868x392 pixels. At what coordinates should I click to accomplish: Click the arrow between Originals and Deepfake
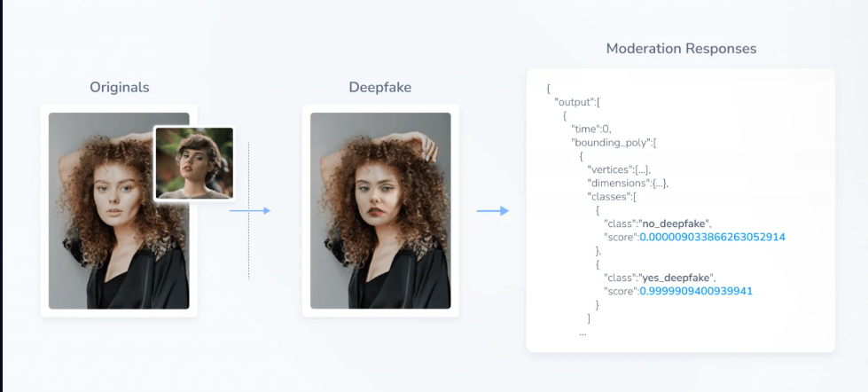coord(250,211)
